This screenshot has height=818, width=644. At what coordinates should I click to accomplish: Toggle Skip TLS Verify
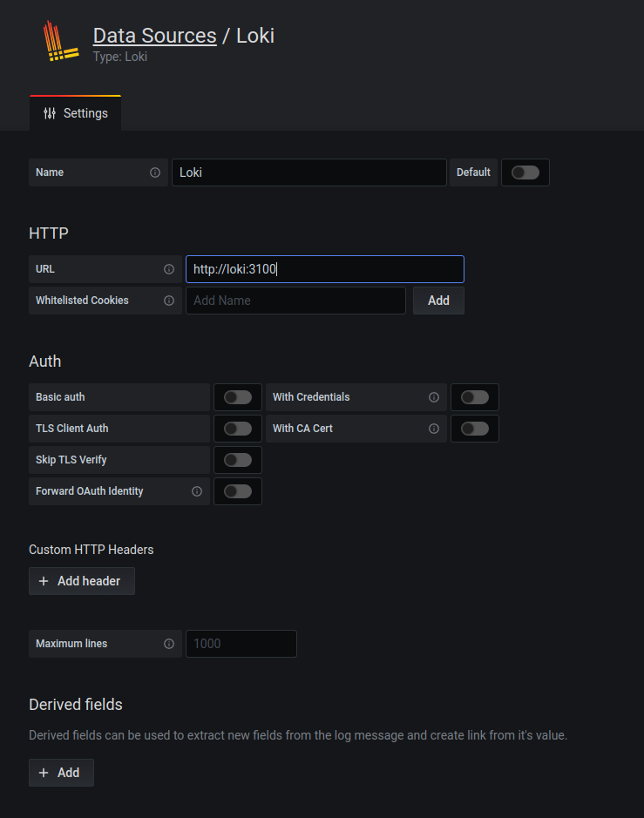click(x=238, y=460)
